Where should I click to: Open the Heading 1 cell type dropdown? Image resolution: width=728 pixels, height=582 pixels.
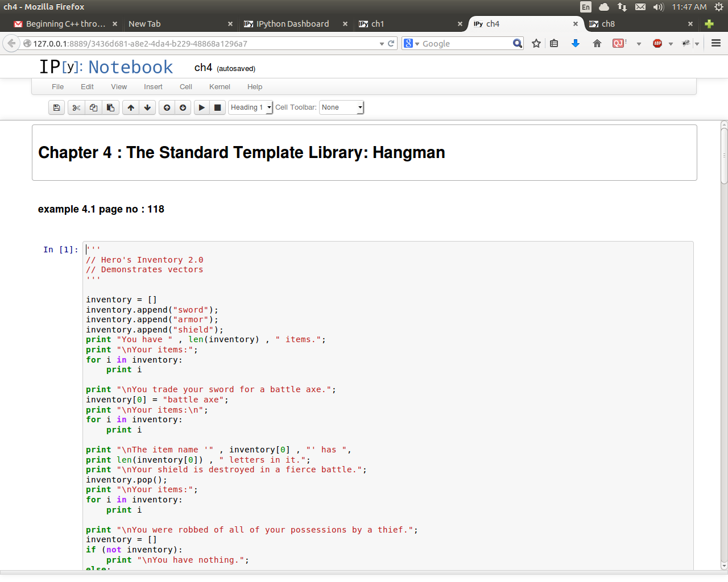(x=251, y=107)
